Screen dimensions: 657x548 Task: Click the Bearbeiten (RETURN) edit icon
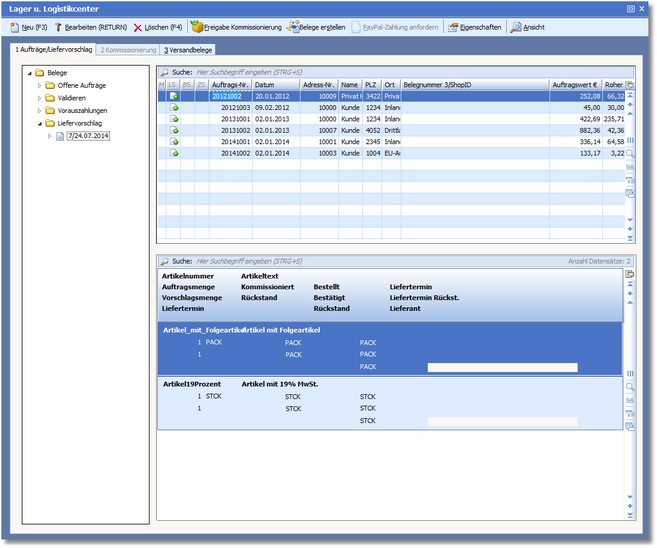[59, 27]
